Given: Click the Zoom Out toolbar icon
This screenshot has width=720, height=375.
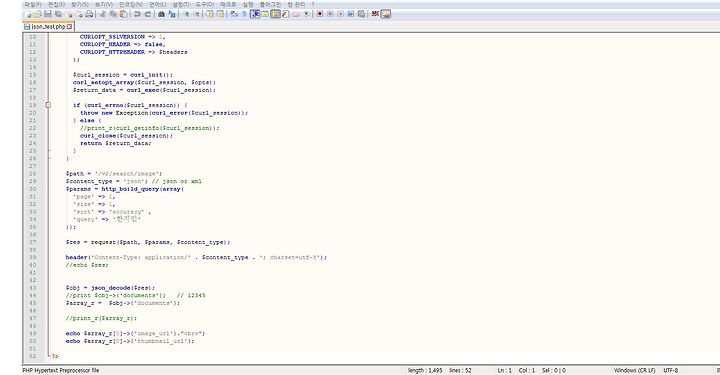Looking at the screenshot, I should pyautogui.click(x=197, y=14).
